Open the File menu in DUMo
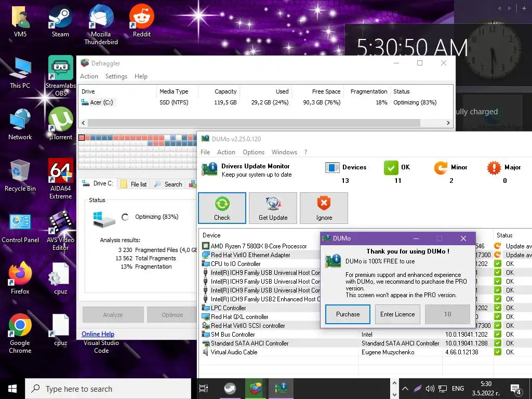Screen dimensions: 532x399 click(x=205, y=152)
